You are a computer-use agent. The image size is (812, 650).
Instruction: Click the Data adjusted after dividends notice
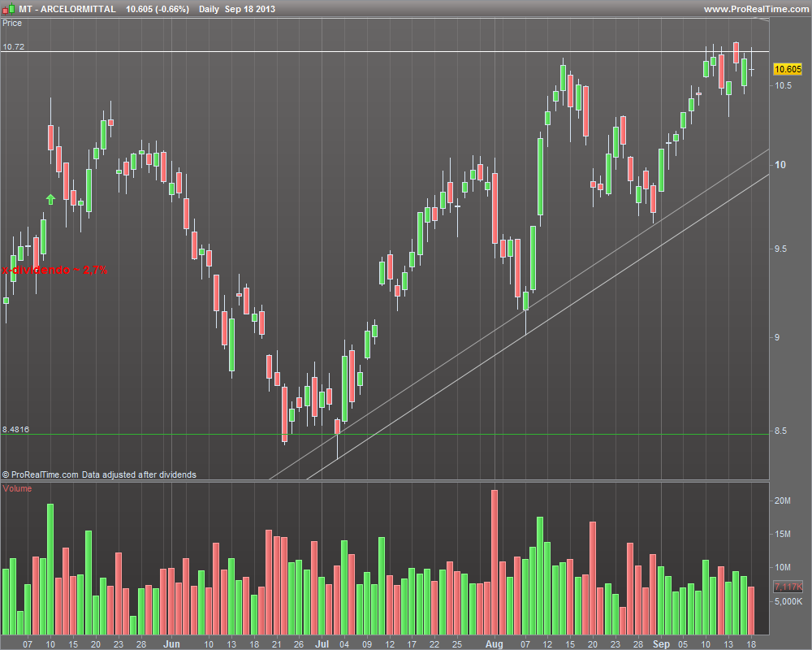point(139,474)
